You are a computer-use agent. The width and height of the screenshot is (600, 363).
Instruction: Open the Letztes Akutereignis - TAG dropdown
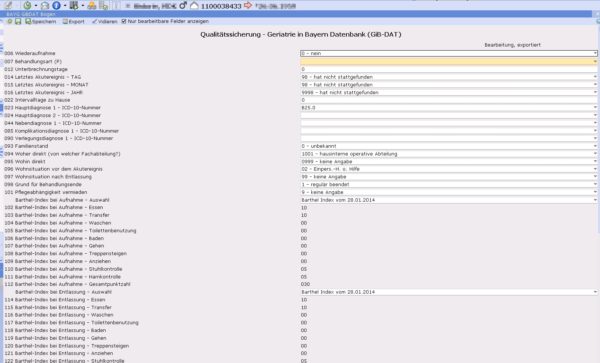448,77
